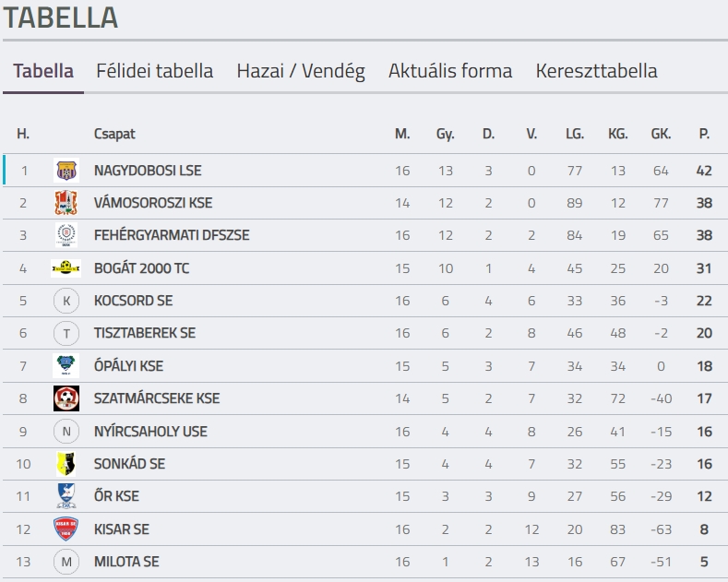728x582 pixels.
Task: Open the NYÍRCSAHOLY USE team link
Action: (150, 431)
